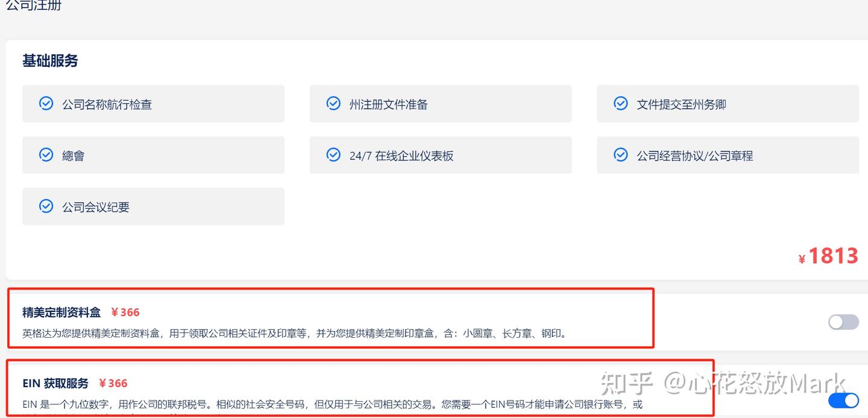Click the 基础服务 section title

coord(50,60)
